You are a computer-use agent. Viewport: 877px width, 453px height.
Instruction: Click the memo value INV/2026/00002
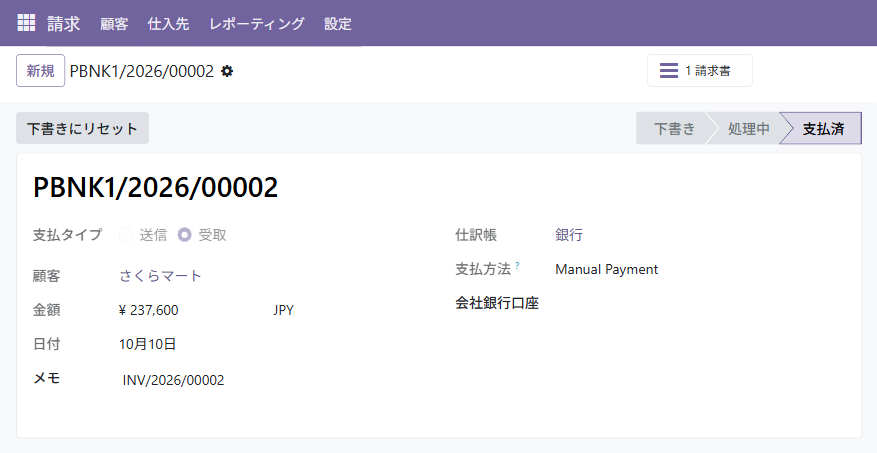173,380
